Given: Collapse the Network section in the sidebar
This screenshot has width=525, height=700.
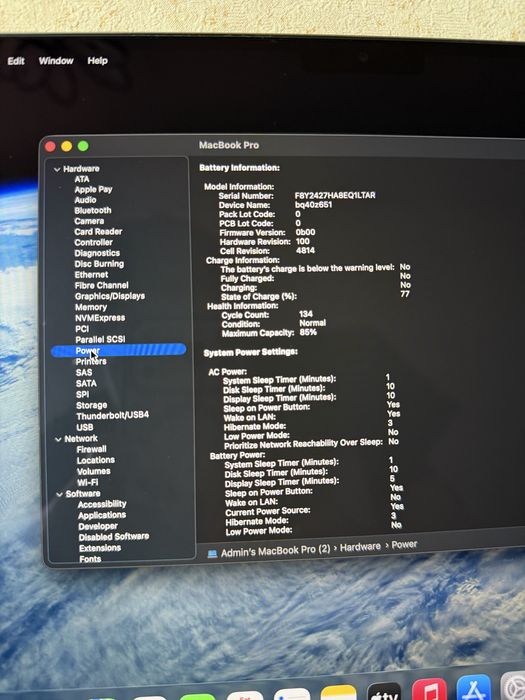Looking at the screenshot, I should pos(58,439).
